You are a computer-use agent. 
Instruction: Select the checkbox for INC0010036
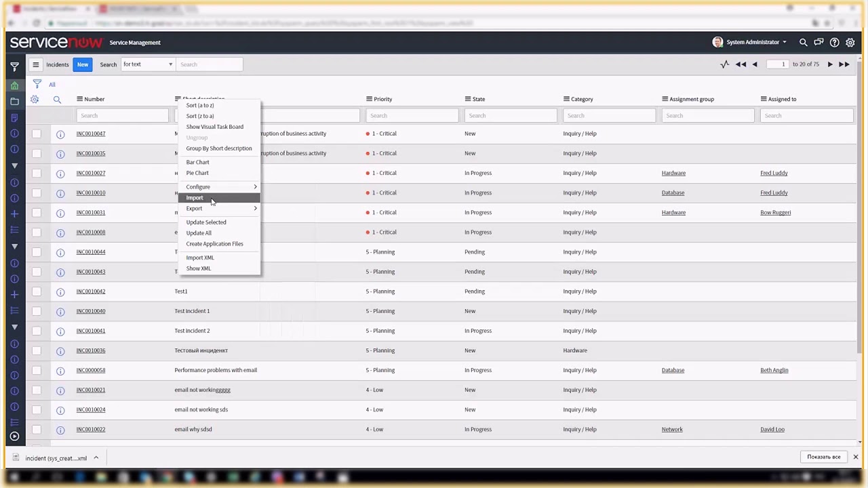[37, 350]
